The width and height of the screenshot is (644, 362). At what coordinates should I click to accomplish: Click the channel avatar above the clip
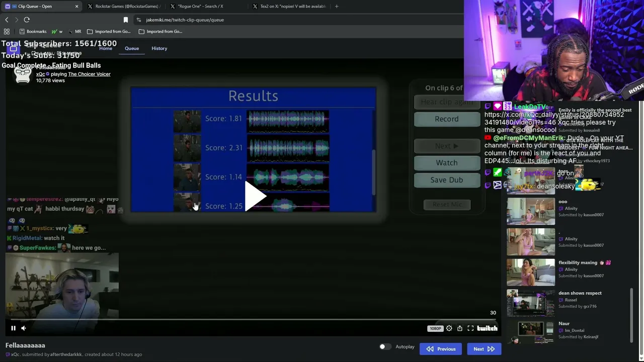click(23, 74)
